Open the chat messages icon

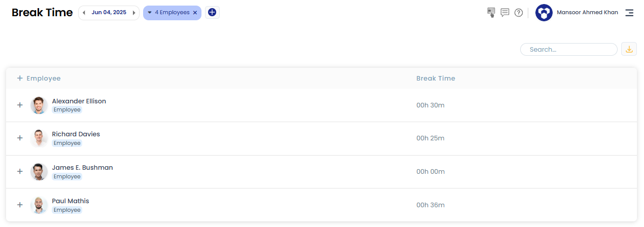[505, 13]
